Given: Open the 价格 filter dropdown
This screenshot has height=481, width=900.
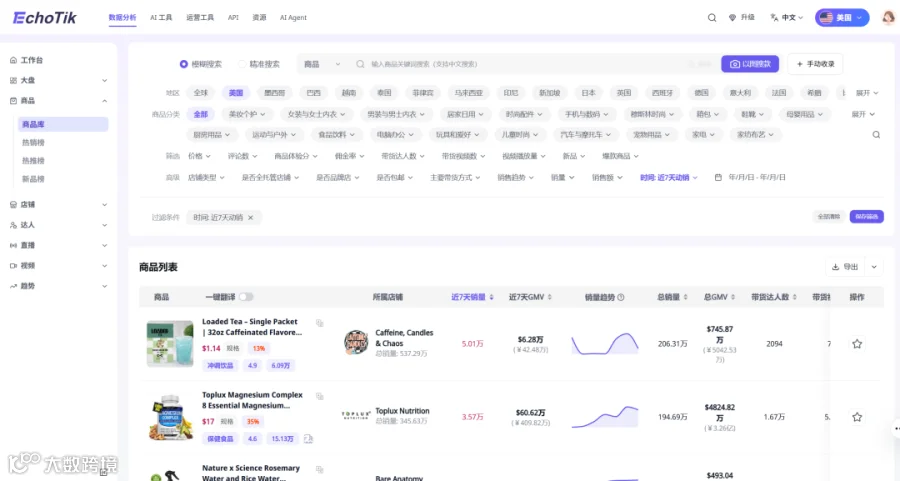Looking at the screenshot, I should click(199, 156).
